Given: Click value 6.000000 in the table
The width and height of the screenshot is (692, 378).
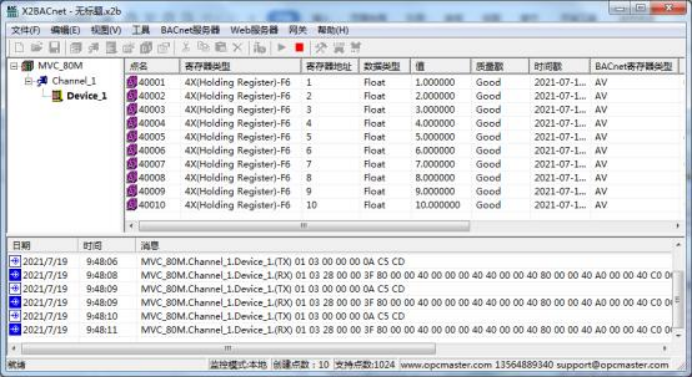Looking at the screenshot, I should point(435,150).
